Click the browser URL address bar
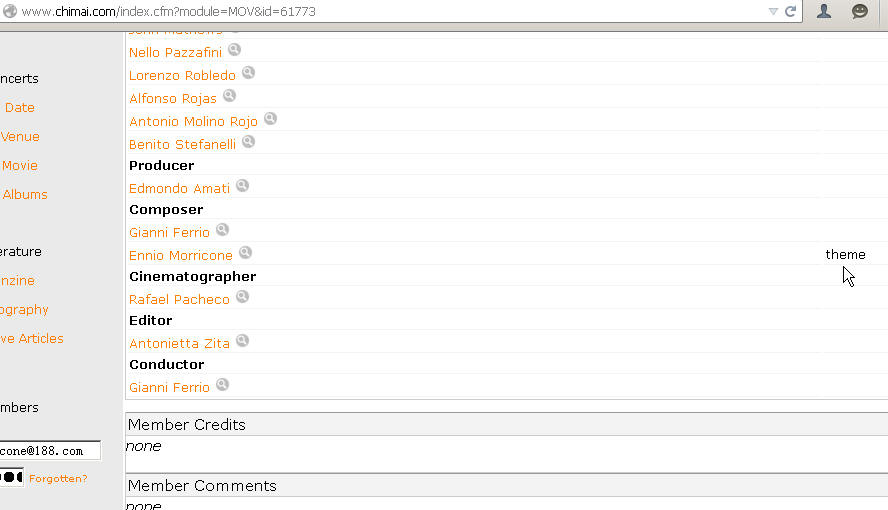The width and height of the screenshot is (888, 510). pyautogui.click(x=391, y=11)
